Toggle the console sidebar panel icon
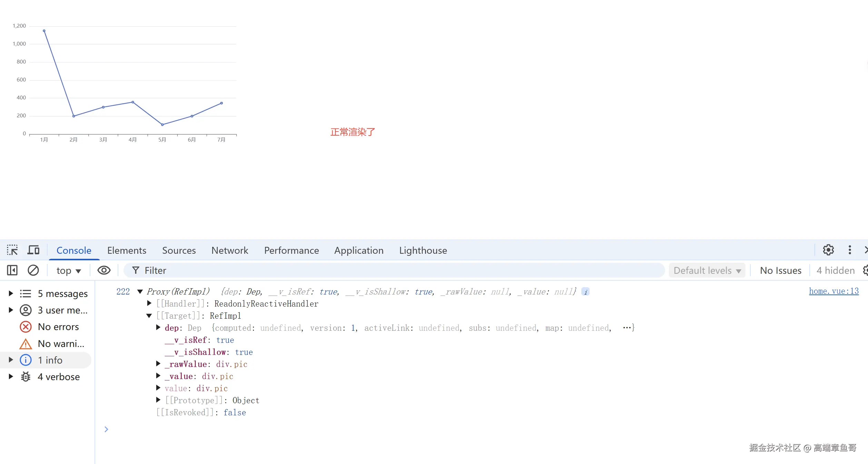The image size is (868, 464). 12,270
